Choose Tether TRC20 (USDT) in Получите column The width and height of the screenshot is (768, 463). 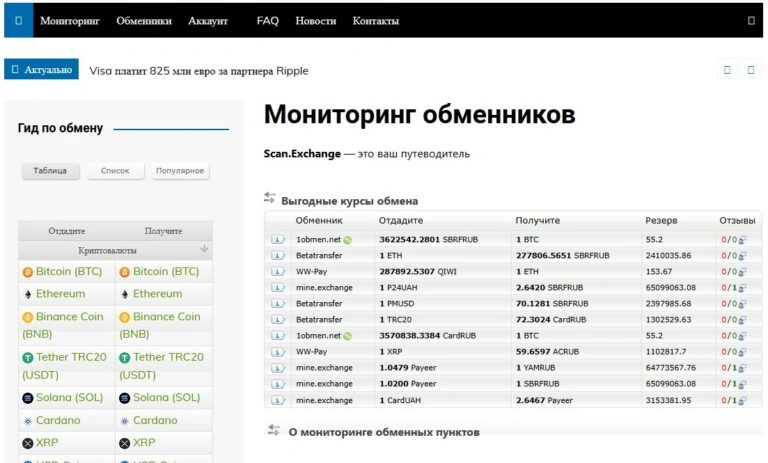click(161, 366)
